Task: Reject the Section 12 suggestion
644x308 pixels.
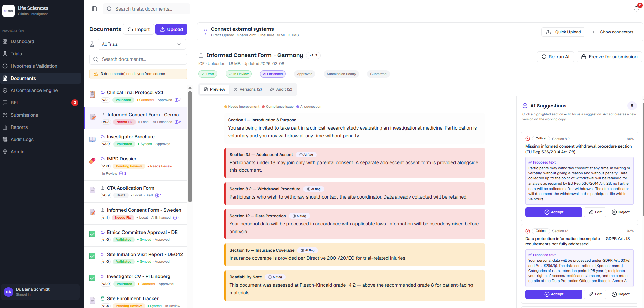Action: pos(621,294)
